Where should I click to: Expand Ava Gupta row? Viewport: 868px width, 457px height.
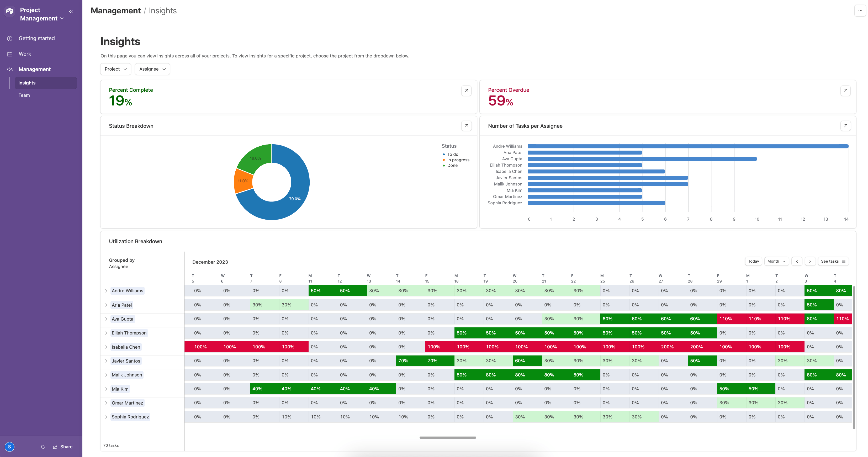point(106,319)
